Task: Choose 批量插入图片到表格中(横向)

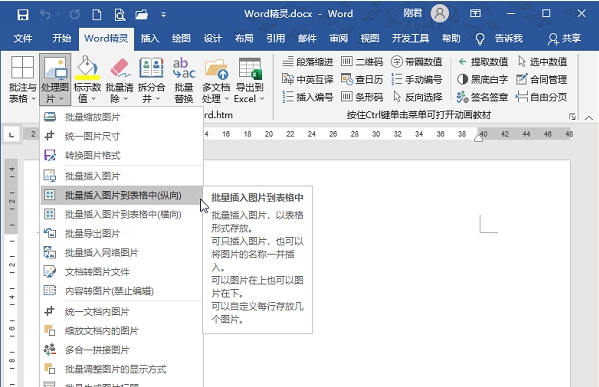Action: pos(121,214)
